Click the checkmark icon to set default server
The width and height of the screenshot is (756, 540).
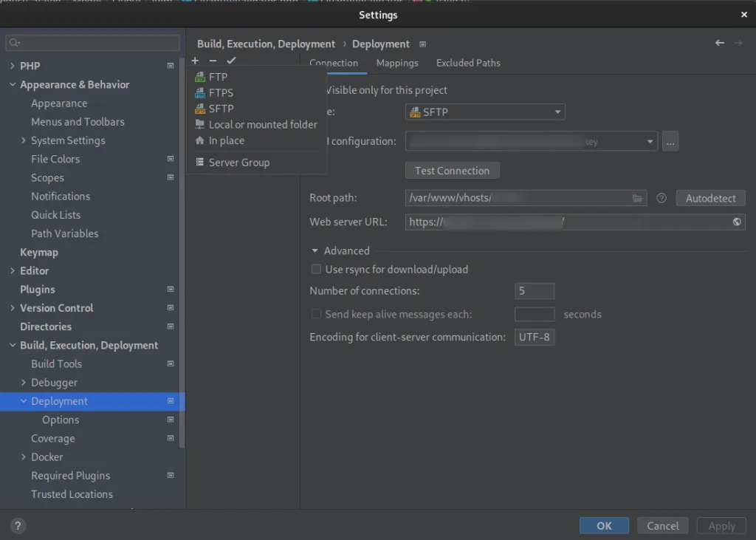coord(231,60)
